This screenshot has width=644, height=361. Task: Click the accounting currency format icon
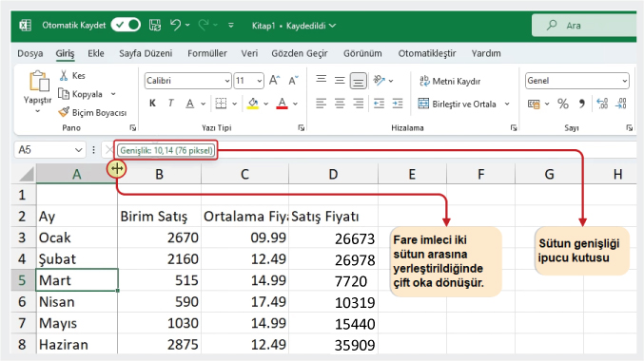pos(534,104)
